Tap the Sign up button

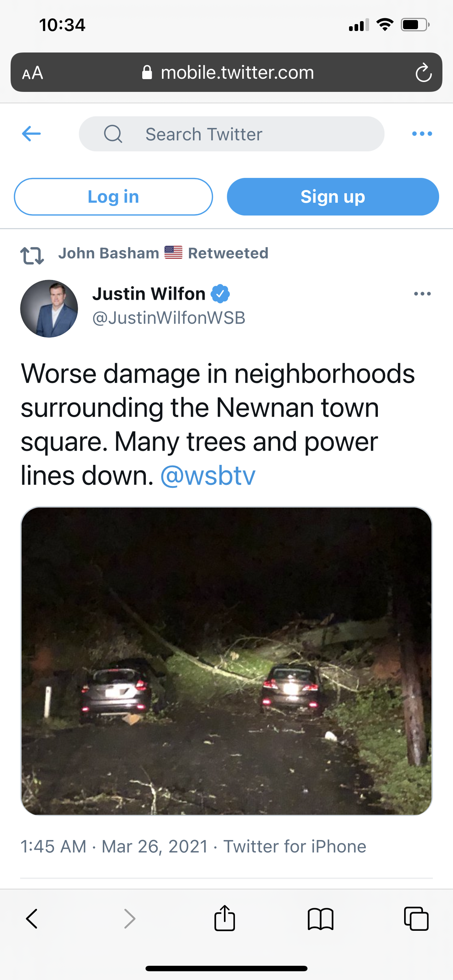pos(333,197)
